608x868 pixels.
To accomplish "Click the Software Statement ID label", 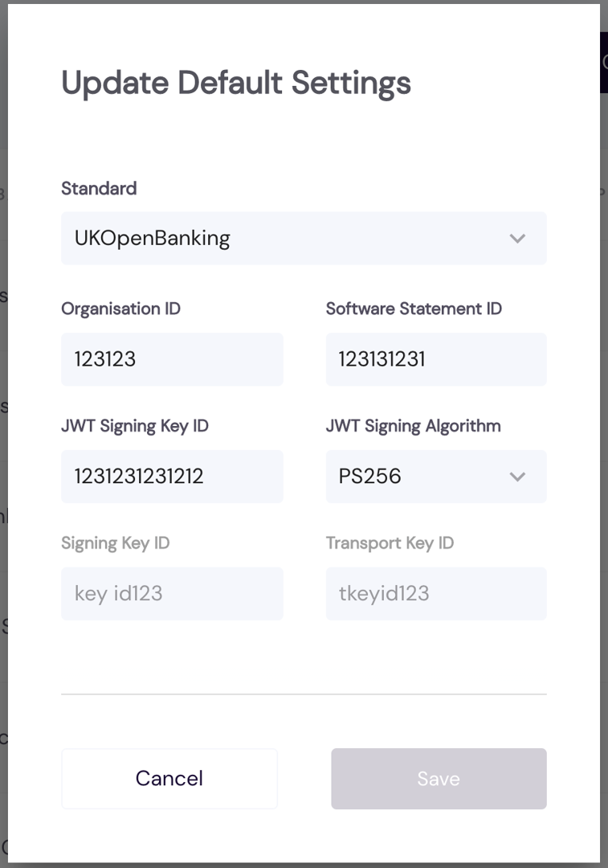I will click(x=414, y=309).
